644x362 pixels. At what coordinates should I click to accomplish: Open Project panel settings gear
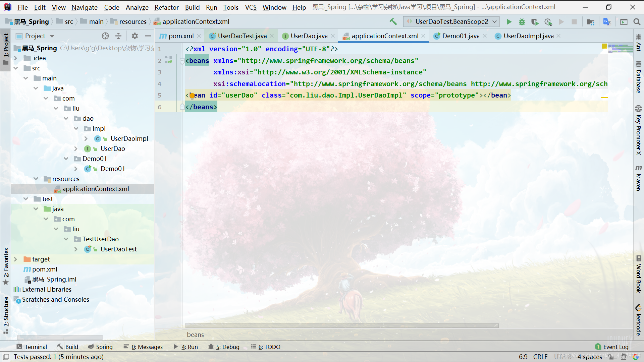tap(135, 36)
